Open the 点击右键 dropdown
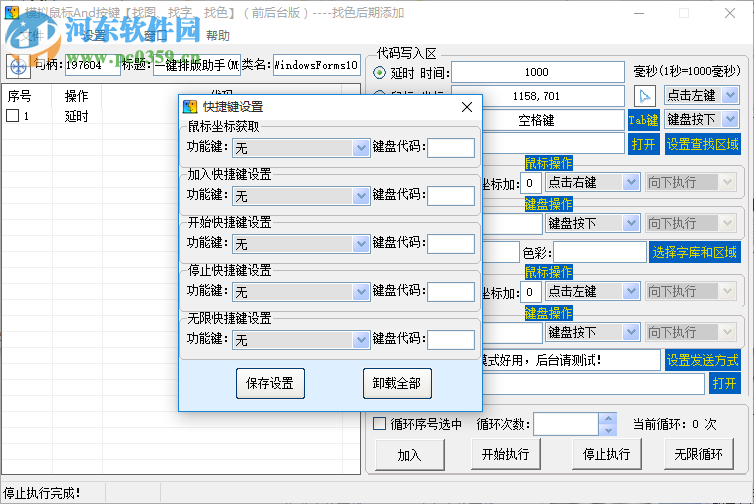The image size is (754, 504). tap(592, 182)
